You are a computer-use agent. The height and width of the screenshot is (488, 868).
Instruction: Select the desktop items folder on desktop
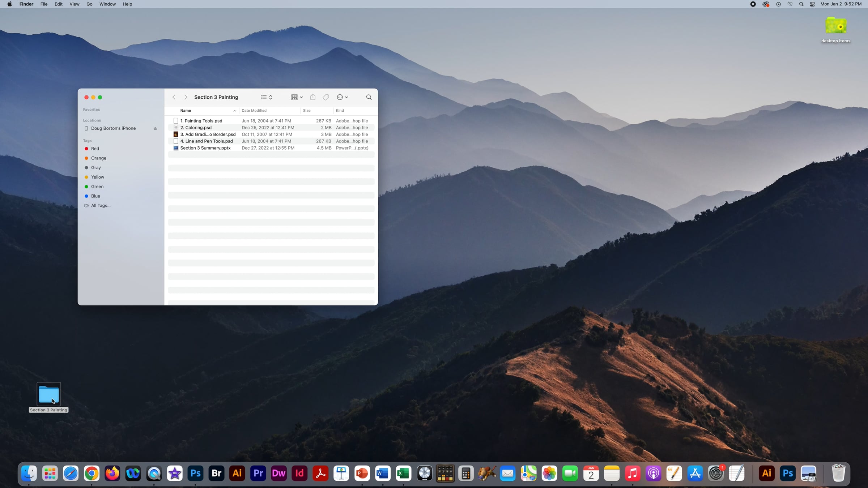pos(836,30)
